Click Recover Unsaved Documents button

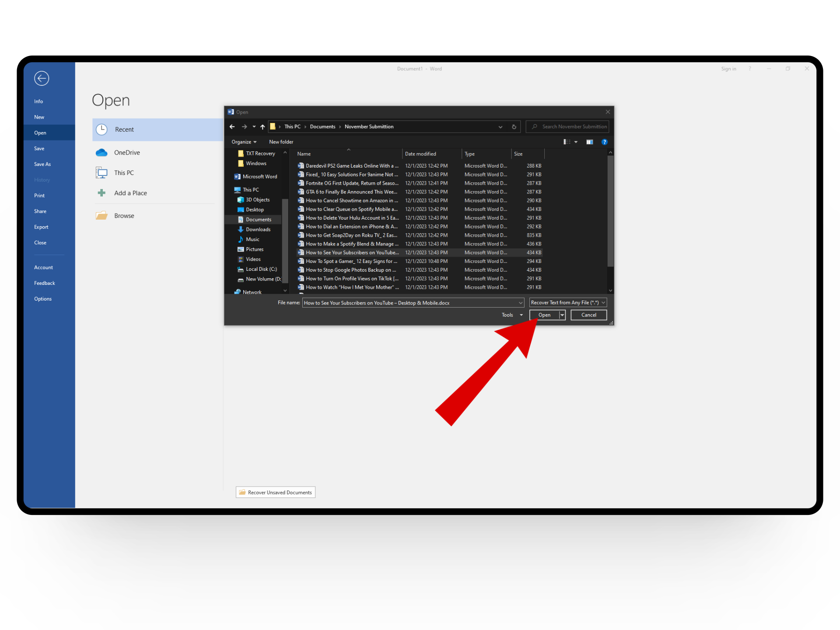(276, 493)
